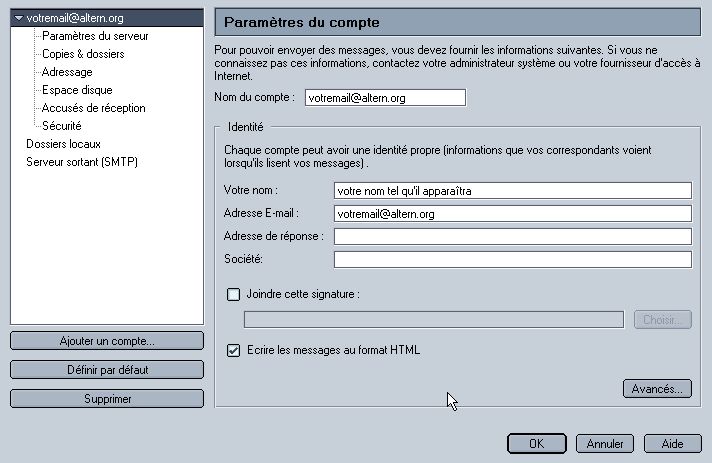Screen dimensions: 712x463
Task: Click Définir par défaut button
Action: click(x=107, y=370)
